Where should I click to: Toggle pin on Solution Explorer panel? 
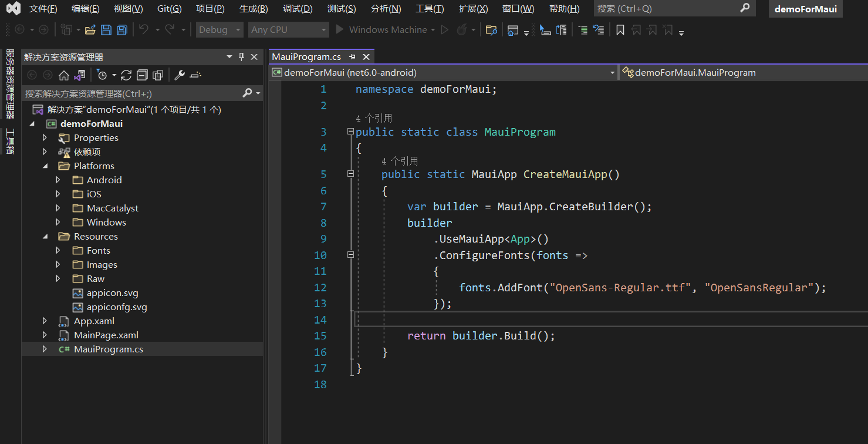241,57
